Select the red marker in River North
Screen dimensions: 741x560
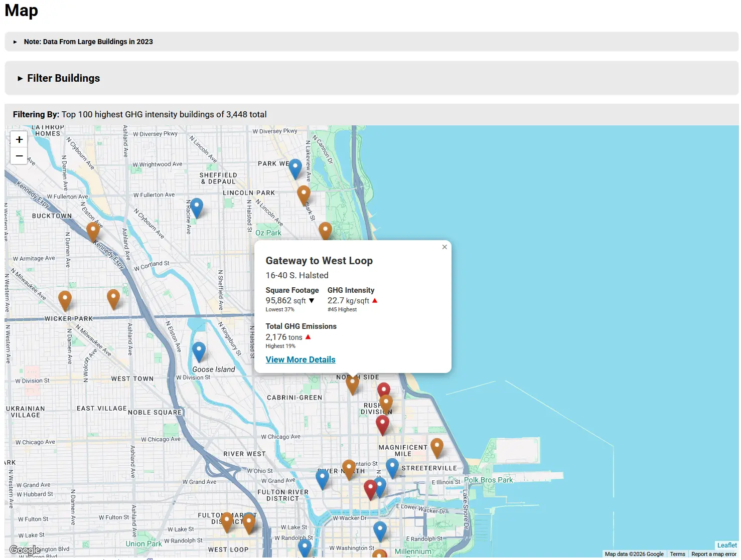point(370,488)
